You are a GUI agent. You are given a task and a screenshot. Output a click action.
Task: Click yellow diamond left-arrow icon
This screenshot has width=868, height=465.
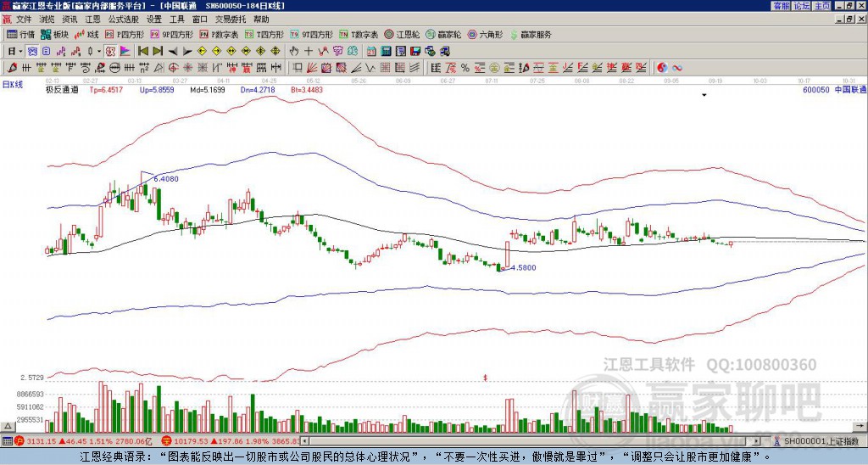202,52
